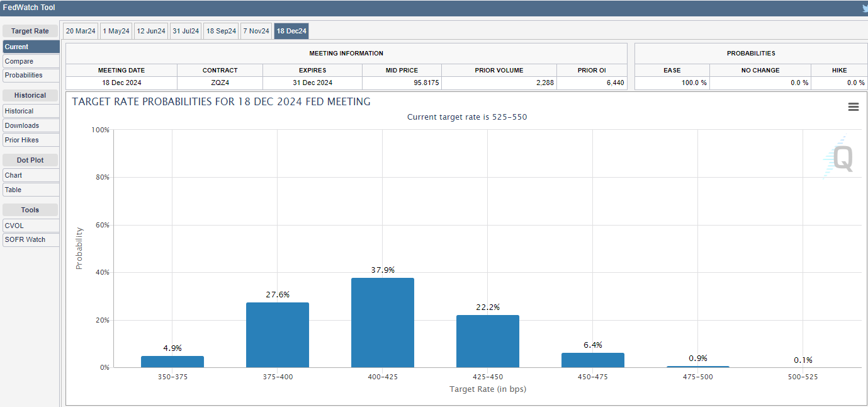This screenshot has height=407, width=868.
Task: Click the 400-425 probability bar
Action: coord(383,323)
